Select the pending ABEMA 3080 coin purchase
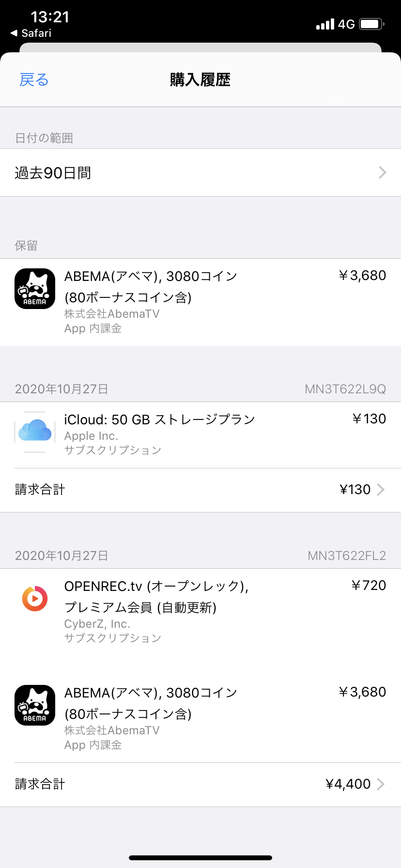The height and width of the screenshot is (868, 401). [151, 286]
